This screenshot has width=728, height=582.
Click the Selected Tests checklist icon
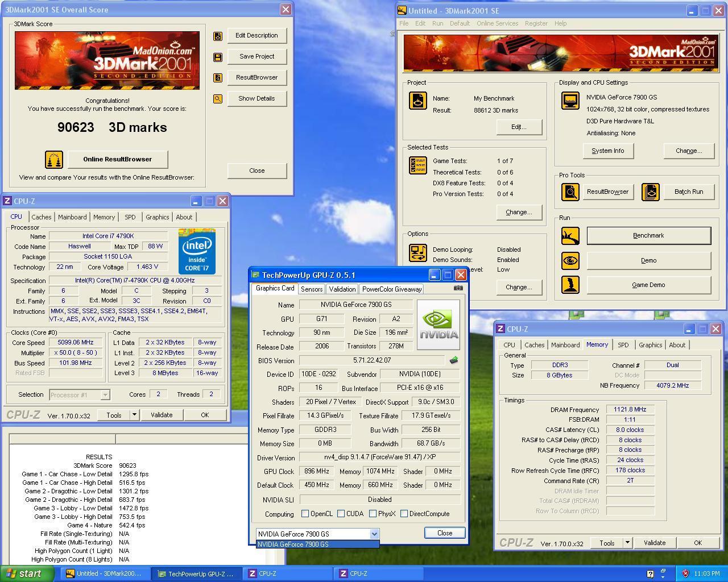[x=418, y=165]
